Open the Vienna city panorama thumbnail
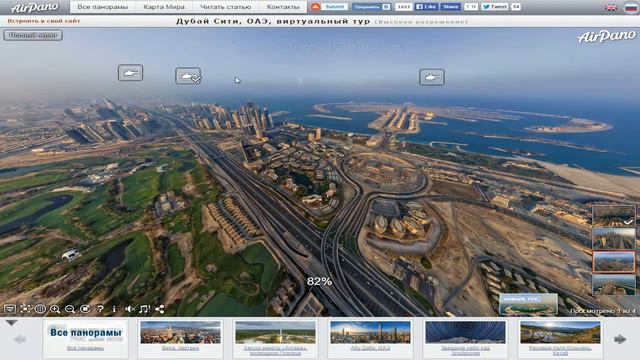Screen dimensions: 640x360 click(x=180, y=332)
